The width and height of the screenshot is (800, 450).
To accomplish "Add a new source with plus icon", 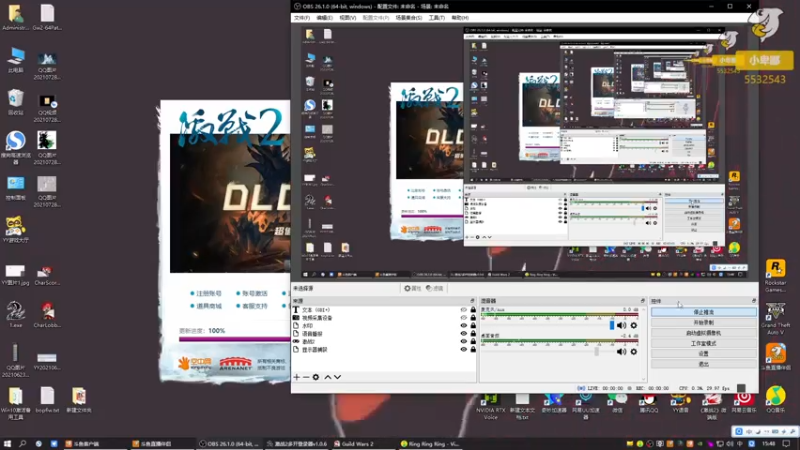I will coord(297,377).
